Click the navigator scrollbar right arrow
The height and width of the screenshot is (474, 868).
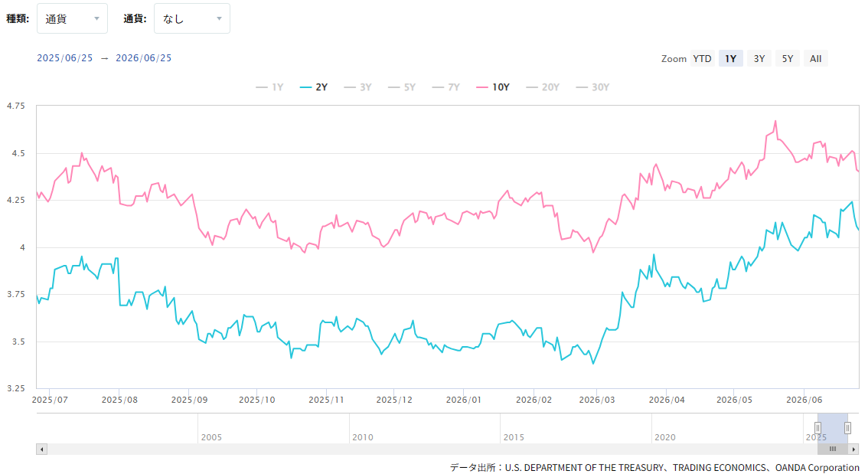[x=853, y=449]
